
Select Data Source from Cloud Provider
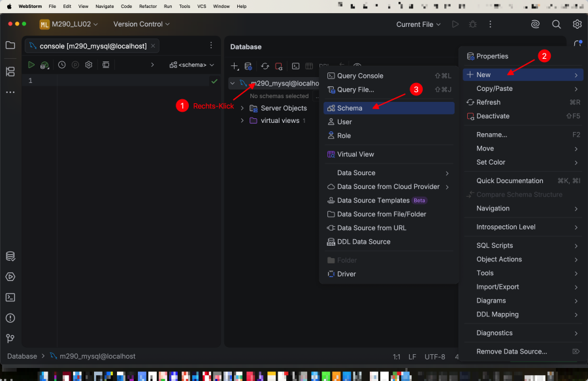pos(389,187)
